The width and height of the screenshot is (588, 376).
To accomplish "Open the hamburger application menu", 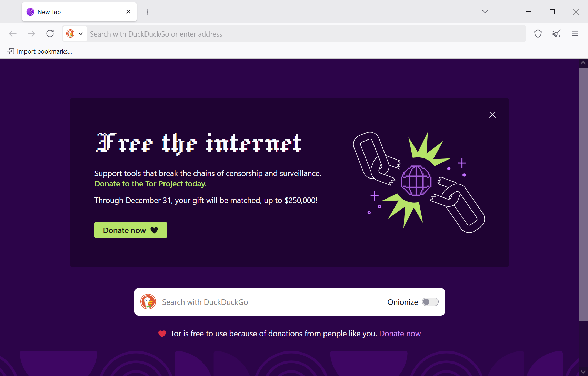I will pyautogui.click(x=575, y=33).
